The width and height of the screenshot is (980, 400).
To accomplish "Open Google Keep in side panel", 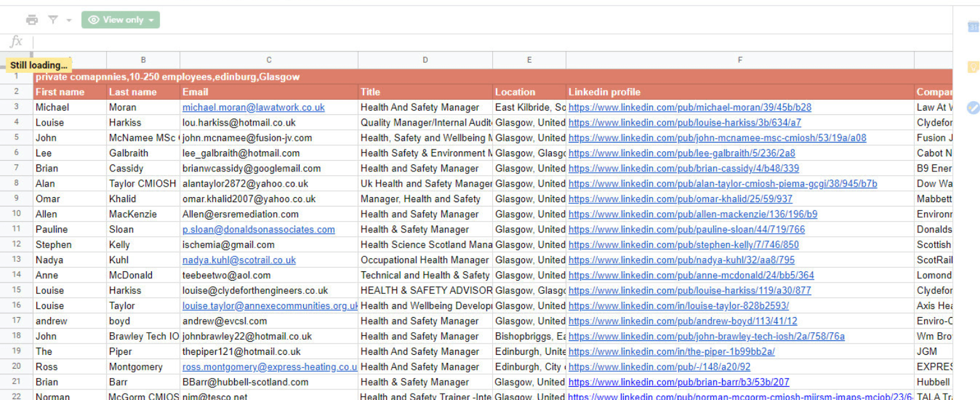I will pos(973,67).
